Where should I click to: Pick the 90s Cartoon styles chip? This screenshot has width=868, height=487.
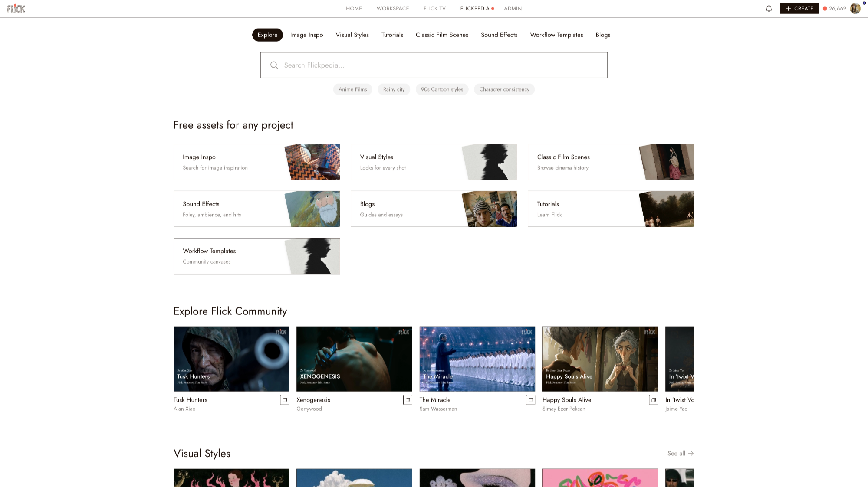pos(442,89)
